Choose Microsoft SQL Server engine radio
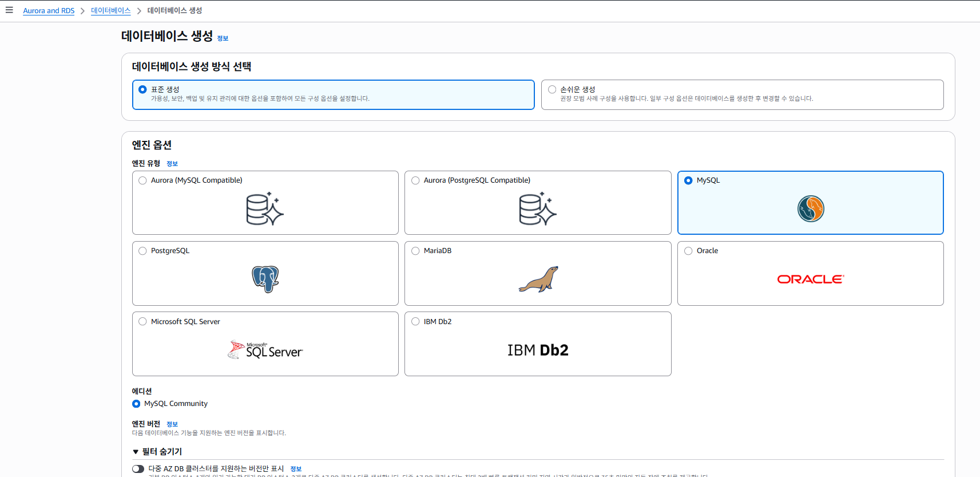 coord(142,321)
